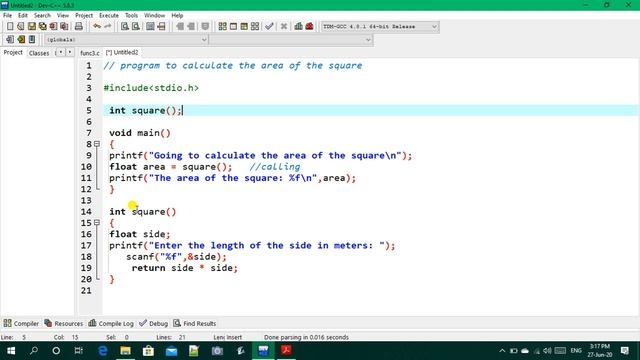Collapse the square() block fold at line 15
Viewport: 640px width, 360px height.
tap(97, 223)
